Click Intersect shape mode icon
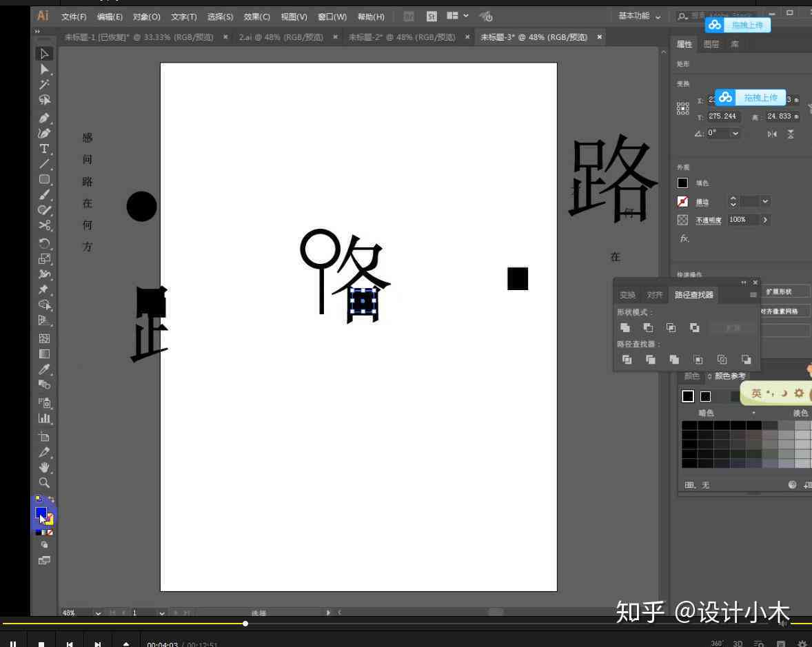The image size is (812, 647). [x=671, y=328]
